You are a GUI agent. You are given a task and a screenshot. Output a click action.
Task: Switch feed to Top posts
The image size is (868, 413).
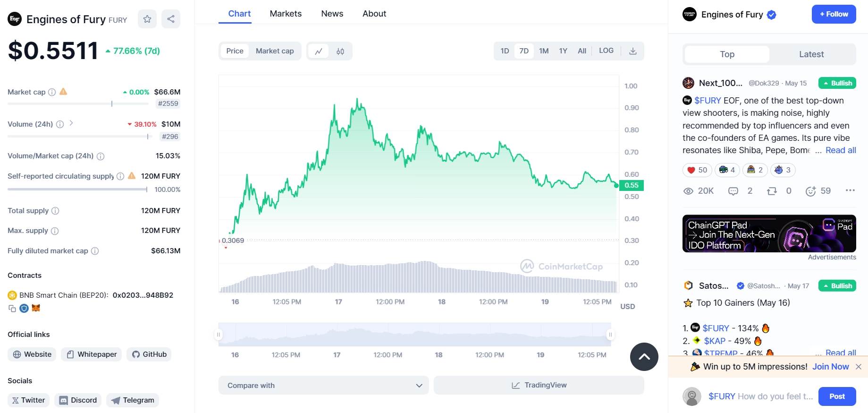[x=727, y=54]
